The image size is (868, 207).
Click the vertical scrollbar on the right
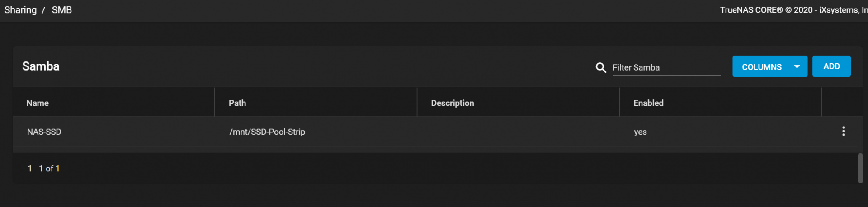click(860, 168)
